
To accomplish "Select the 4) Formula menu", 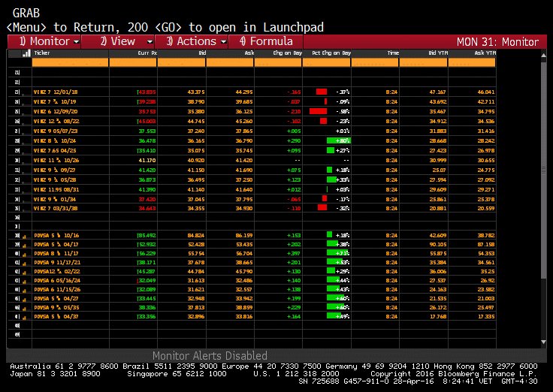I will (x=266, y=41).
